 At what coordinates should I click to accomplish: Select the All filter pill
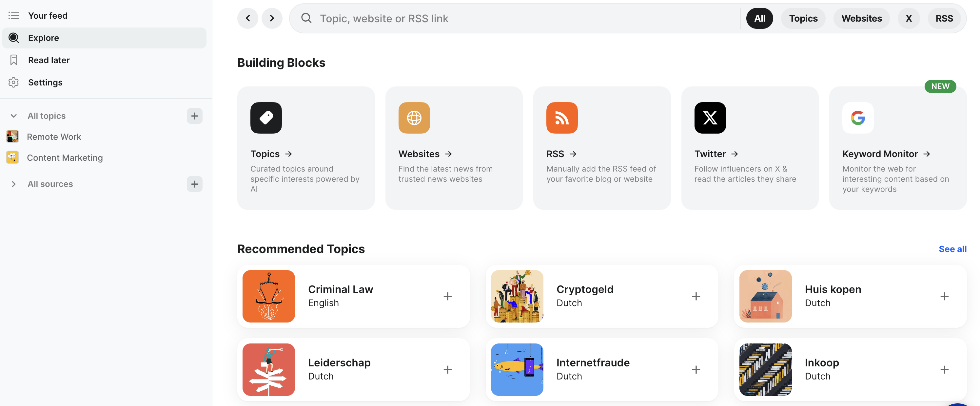click(x=760, y=18)
